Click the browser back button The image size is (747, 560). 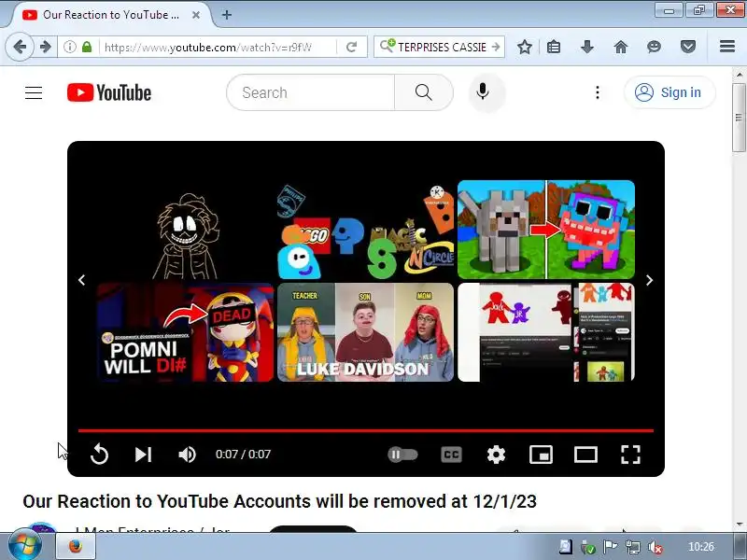20,47
